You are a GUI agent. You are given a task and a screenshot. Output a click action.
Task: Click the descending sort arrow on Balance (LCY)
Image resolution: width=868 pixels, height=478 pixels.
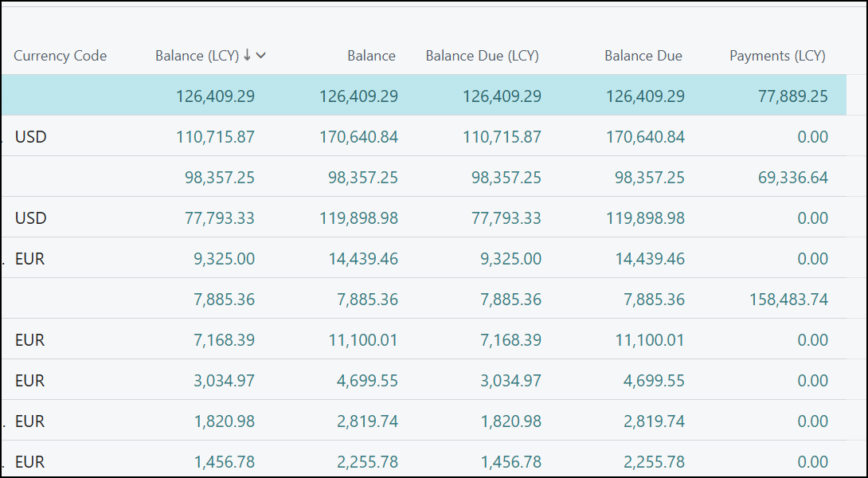click(x=245, y=56)
